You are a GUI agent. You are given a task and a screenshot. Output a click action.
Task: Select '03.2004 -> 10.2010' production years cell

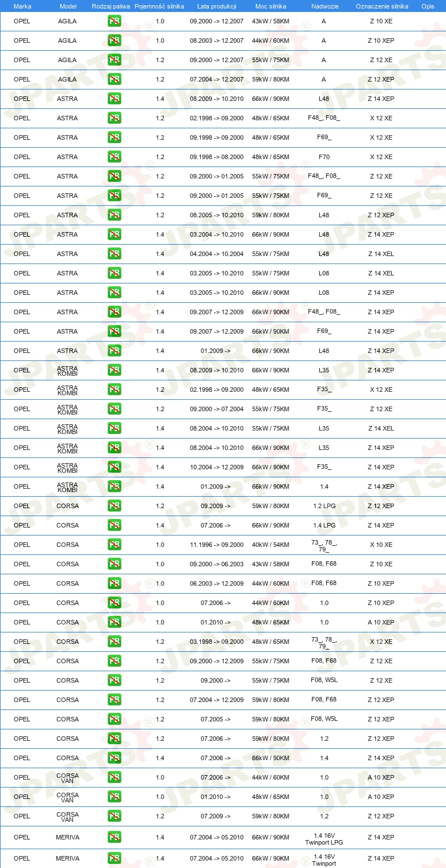point(217,234)
